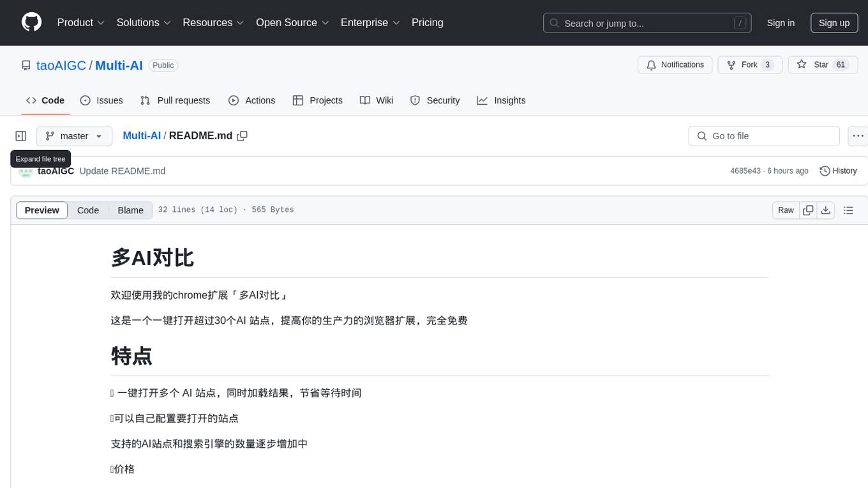Open the Insights tab

[501, 100]
